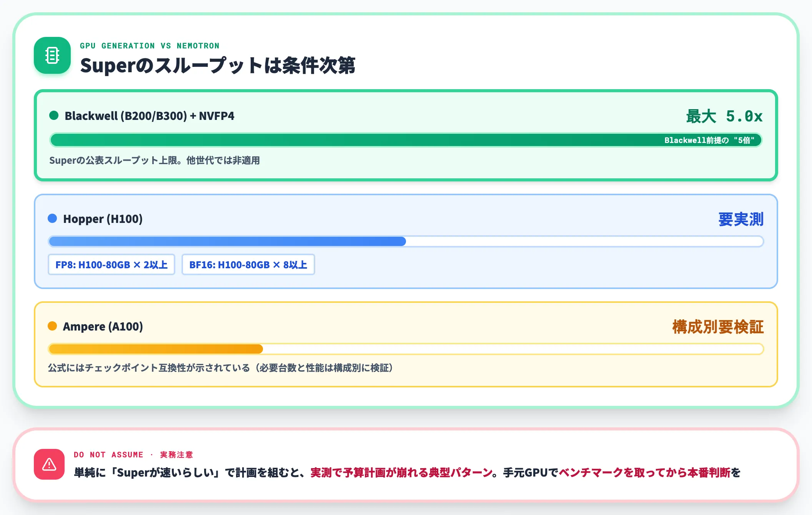This screenshot has width=812, height=515.
Task: Click the red warning triangle icon
Action: coord(49,464)
